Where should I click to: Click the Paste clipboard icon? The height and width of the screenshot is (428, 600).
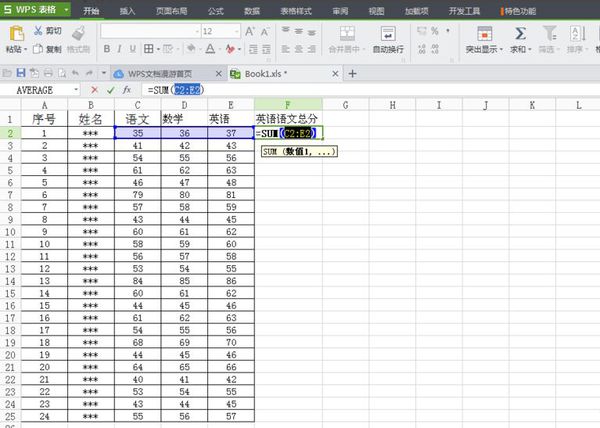(x=16, y=33)
